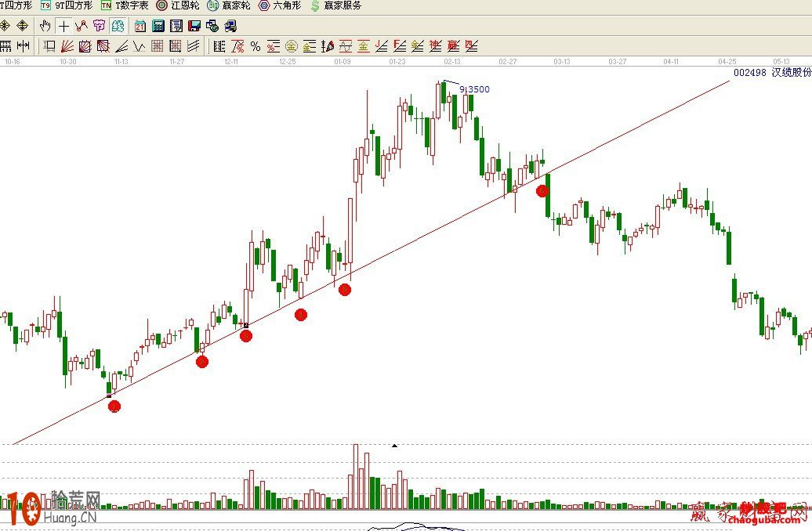This screenshot has height=531, width=812.
Task: Click the floppy disk save icon
Action: tap(194, 26)
